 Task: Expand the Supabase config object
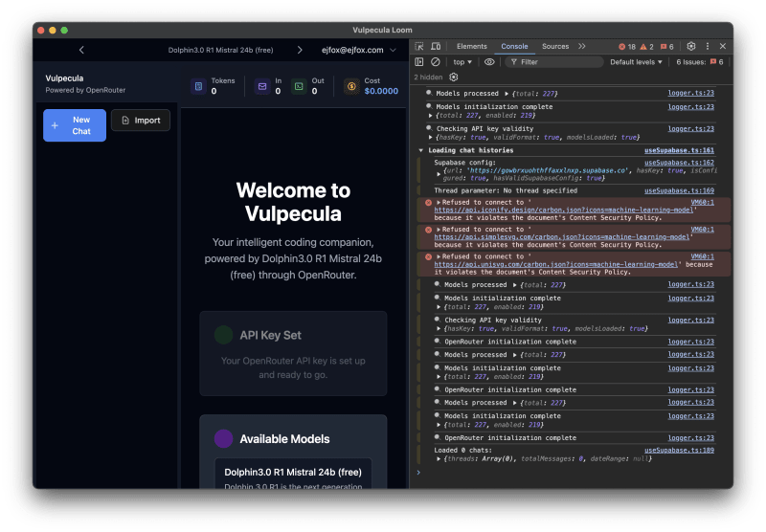point(439,174)
